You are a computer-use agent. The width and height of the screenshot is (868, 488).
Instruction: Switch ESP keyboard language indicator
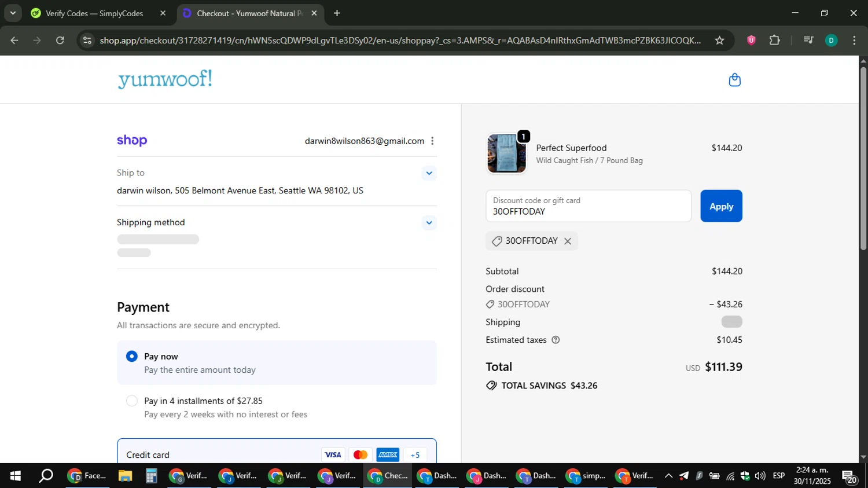pyautogui.click(x=779, y=476)
